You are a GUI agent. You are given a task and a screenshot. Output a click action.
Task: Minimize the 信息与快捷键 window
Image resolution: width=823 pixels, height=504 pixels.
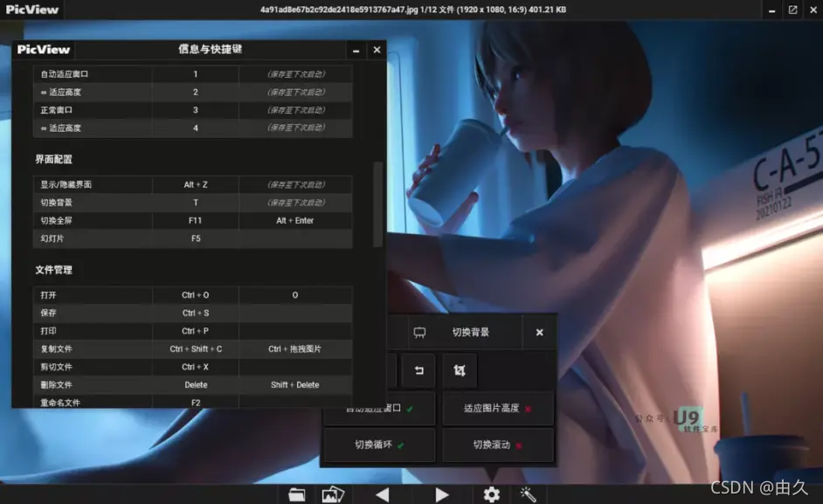click(x=356, y=51)
